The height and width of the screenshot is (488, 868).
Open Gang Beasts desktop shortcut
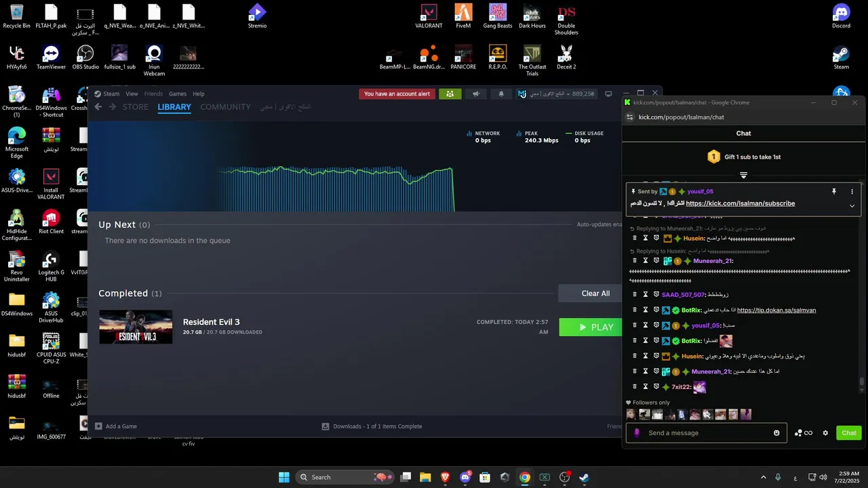pyautogui.click(x=498, y=16)
